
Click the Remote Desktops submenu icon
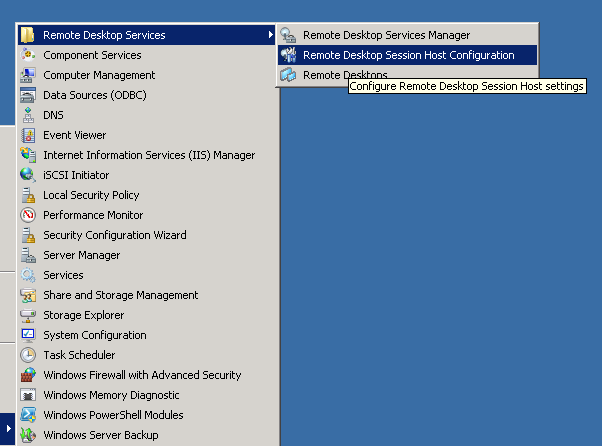click(288, 75)
